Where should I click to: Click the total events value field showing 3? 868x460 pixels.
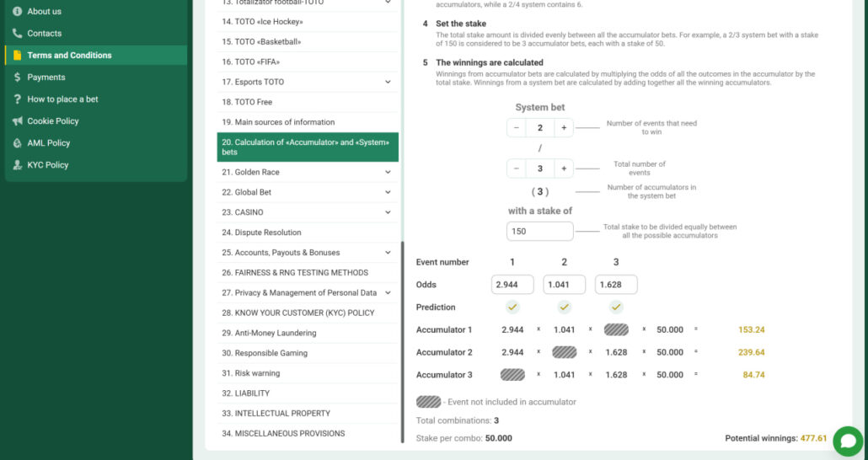tap(539, 168)
